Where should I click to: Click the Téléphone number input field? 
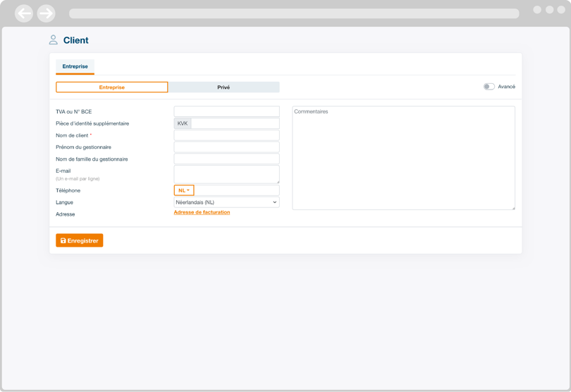click(236, 190)
